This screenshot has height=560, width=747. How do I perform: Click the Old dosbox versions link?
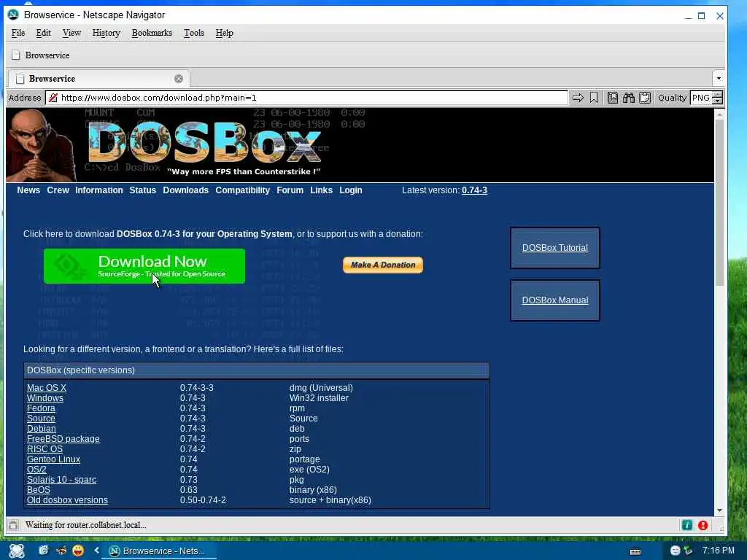click(67, 500)
